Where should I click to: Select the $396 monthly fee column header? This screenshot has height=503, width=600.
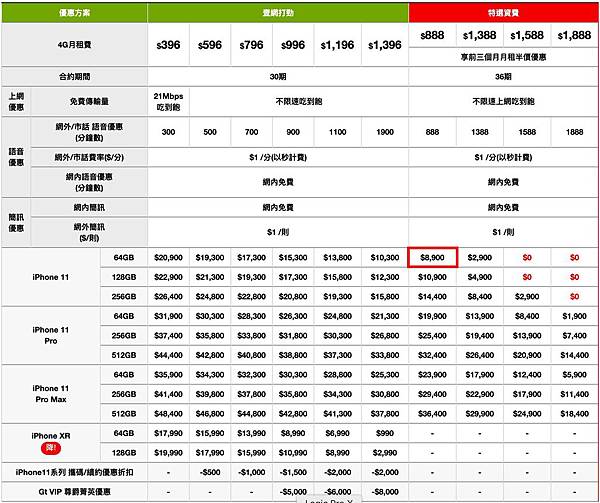(x=168, y=45)
